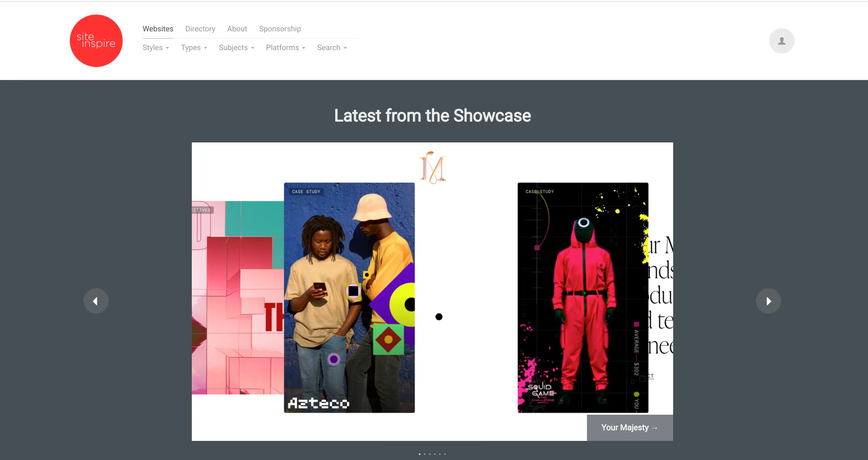Switch to the Directory tab
Screen dimensions: 868x460
[x=200, y=29]
